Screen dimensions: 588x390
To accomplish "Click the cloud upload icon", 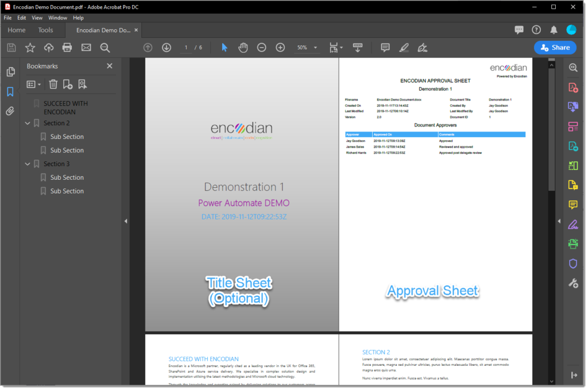I will 49,48.
